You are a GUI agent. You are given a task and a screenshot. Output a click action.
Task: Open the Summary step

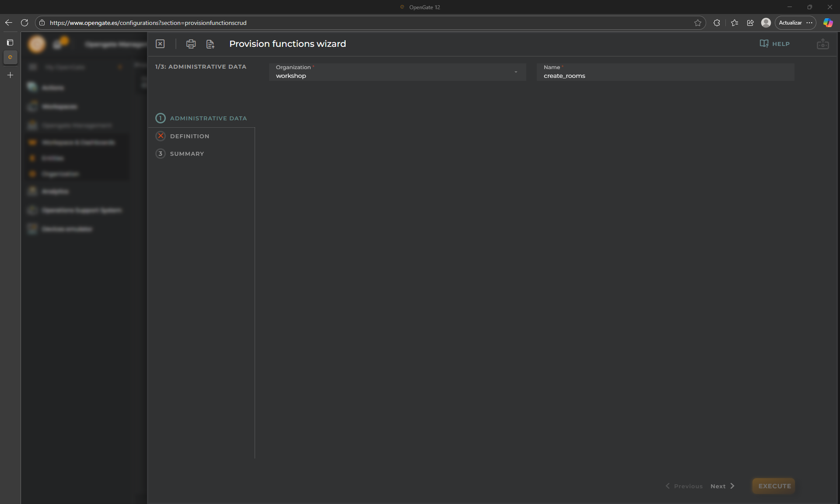(x=187, y=154)
